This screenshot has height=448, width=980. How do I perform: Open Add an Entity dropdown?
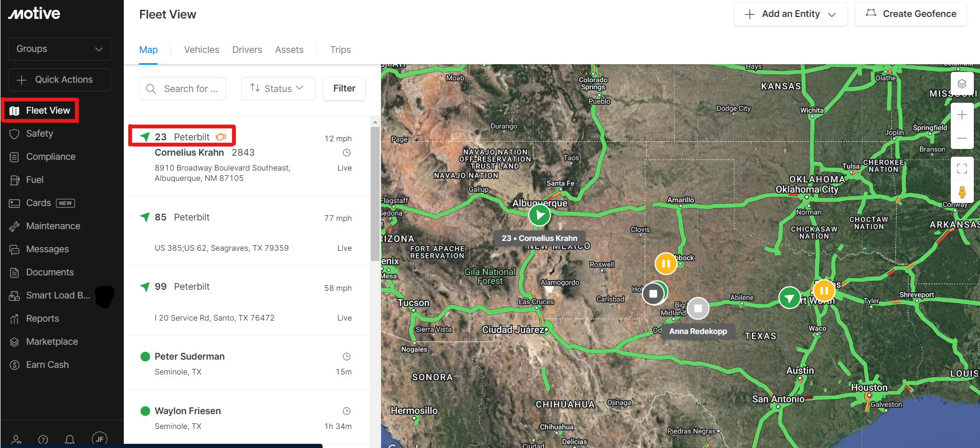(x=790, y=14)
